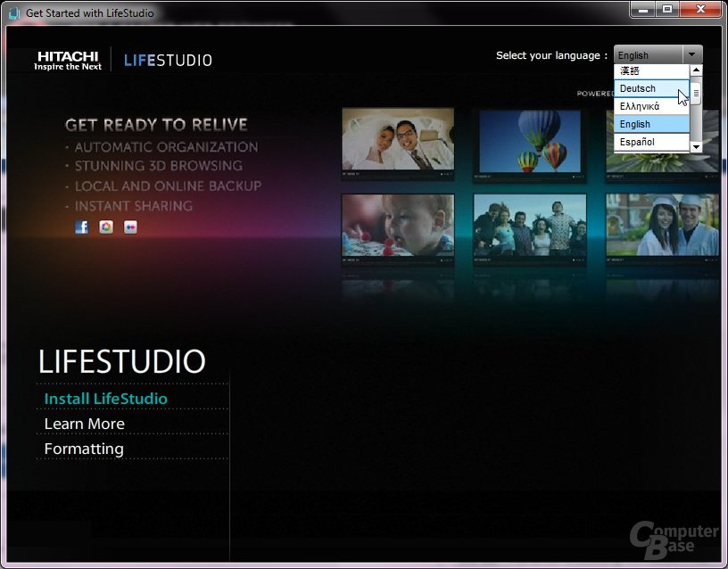Choose Español in the language list
Viewport: 728px width, 569px height.
(x=651, y=142)
